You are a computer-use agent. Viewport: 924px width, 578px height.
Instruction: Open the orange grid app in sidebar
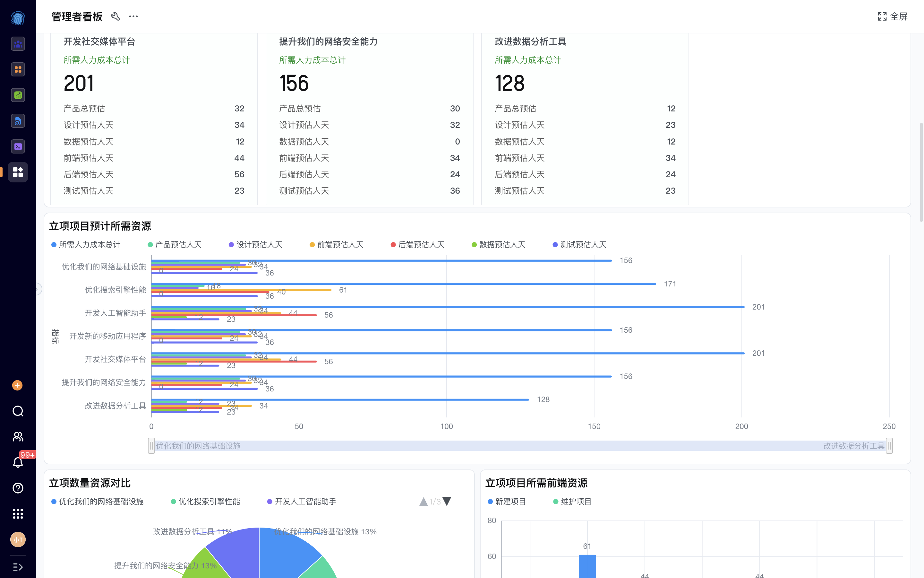(x=18, y=70)
